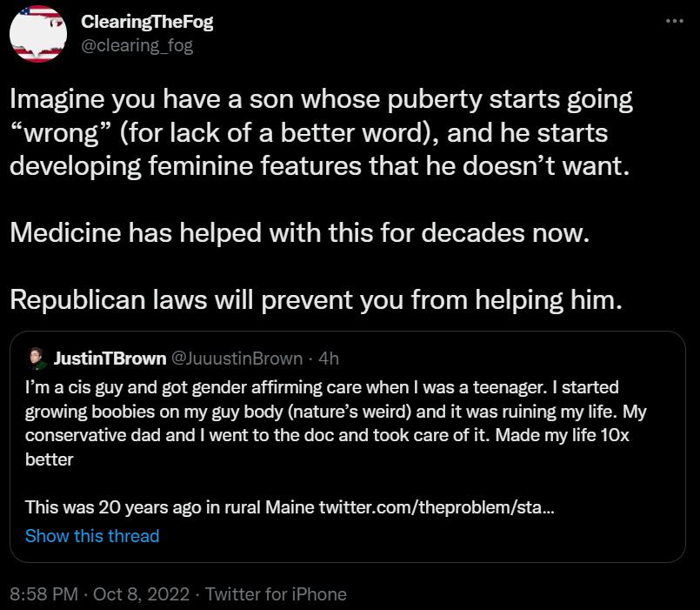Viewport: 700px width, 610px height.
Task: Click the quoted tweet's 4h timestamp
Action: coord(330,358)
